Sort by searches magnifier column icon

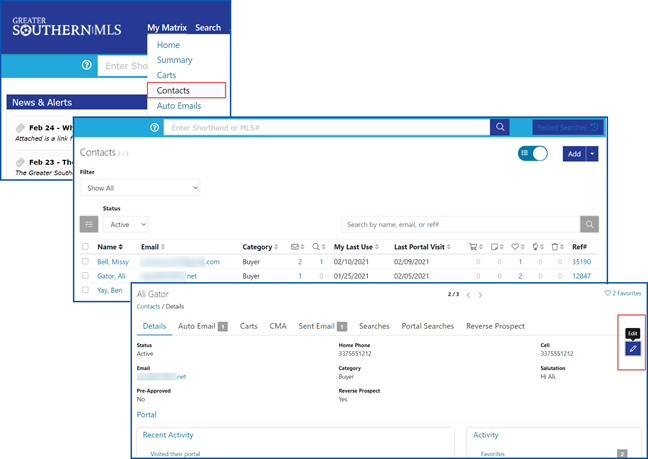(x=316, y=247)
